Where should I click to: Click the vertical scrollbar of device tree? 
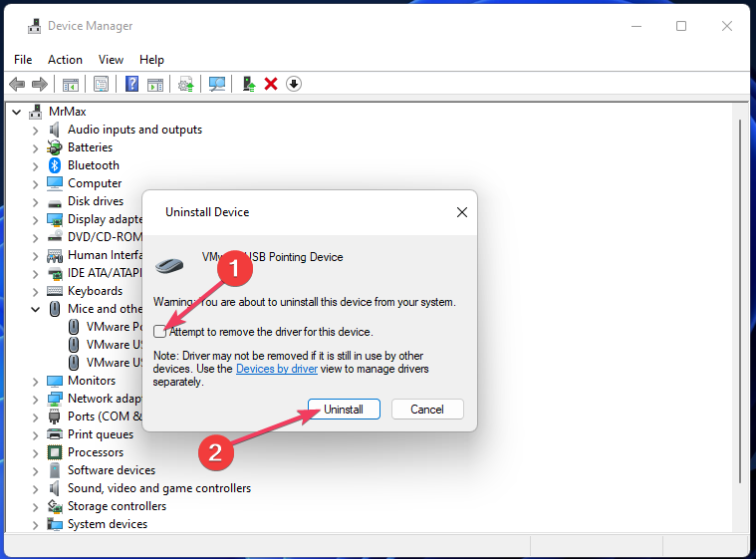point(740,301)
